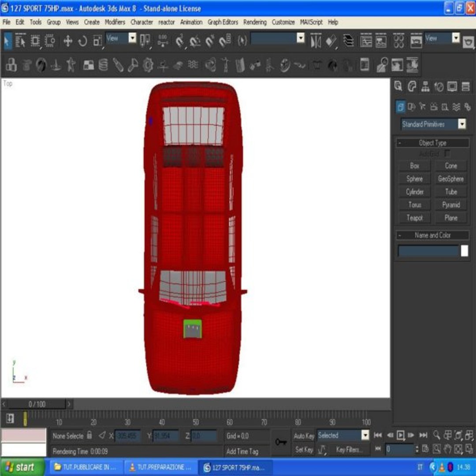Click Add Time Tag
The height and width of the screenshot is (476, 476).
click(x=242, y=451)
